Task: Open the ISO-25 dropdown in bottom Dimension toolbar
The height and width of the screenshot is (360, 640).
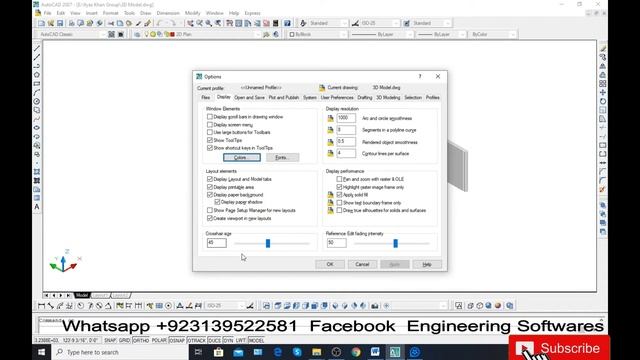Action: pyautogui.click(x=225, y=305)
